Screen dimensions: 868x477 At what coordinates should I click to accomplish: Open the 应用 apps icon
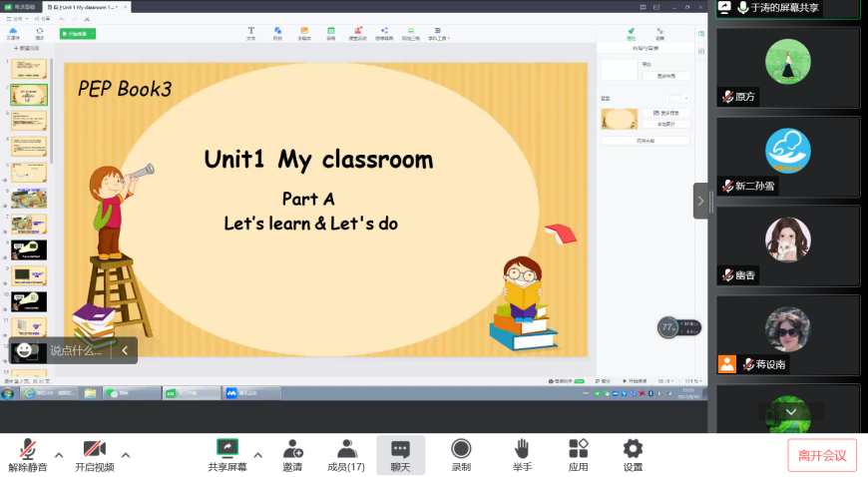tap(578, 455)
